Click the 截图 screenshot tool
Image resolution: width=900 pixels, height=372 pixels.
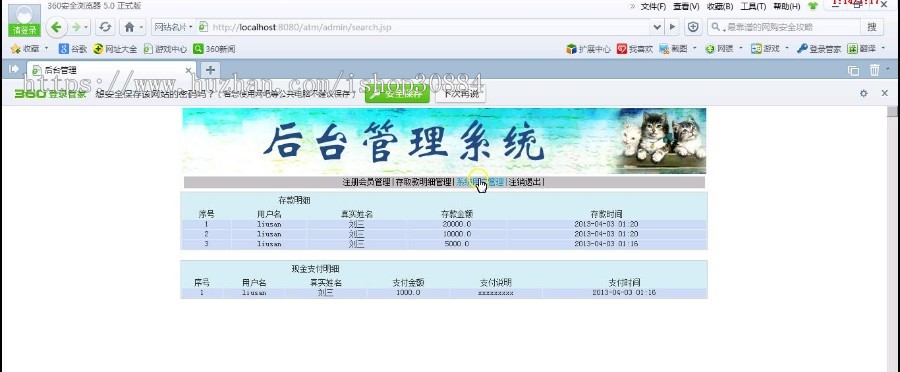[x=673, y=49]
